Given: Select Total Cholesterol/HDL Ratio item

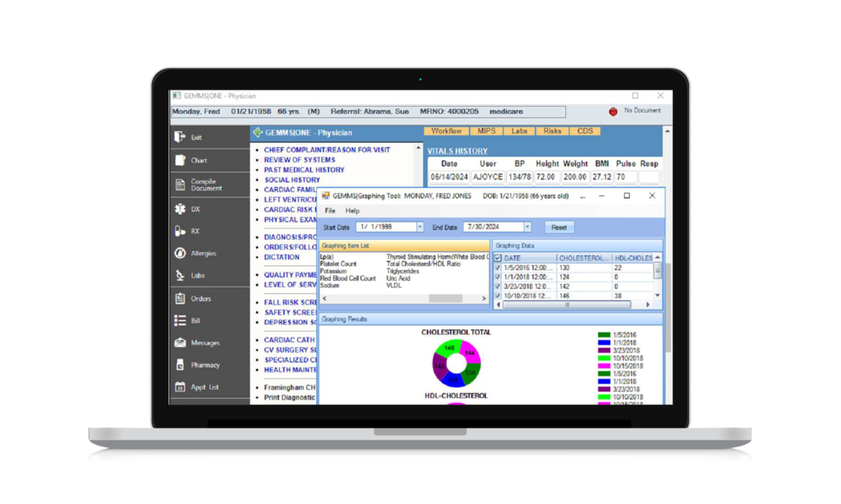Looking at the screenshot, I should pyautogui.click(x=423, y=263).
